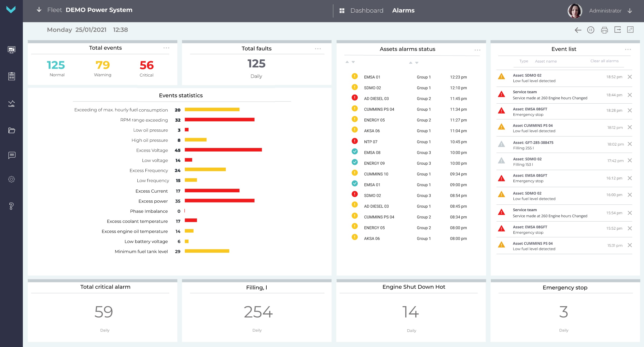Dismiss the SDMO 02 low fuel alarm
The image size is (644, 347).
tap(630, 77)
